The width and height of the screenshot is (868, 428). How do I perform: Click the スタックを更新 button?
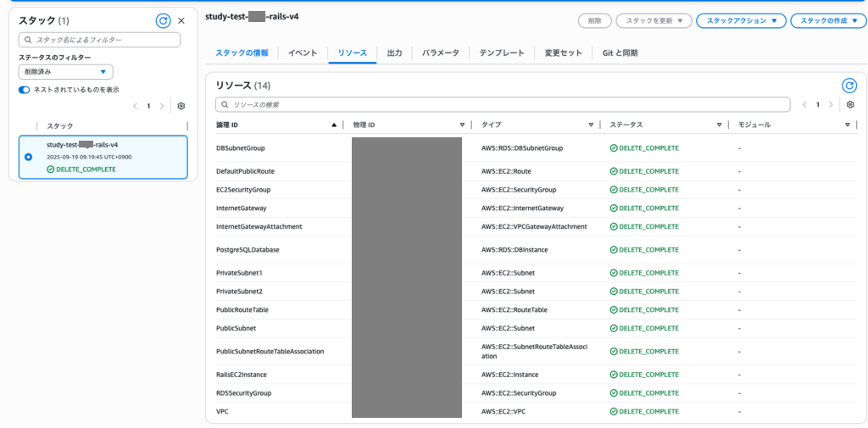(654, 20)
